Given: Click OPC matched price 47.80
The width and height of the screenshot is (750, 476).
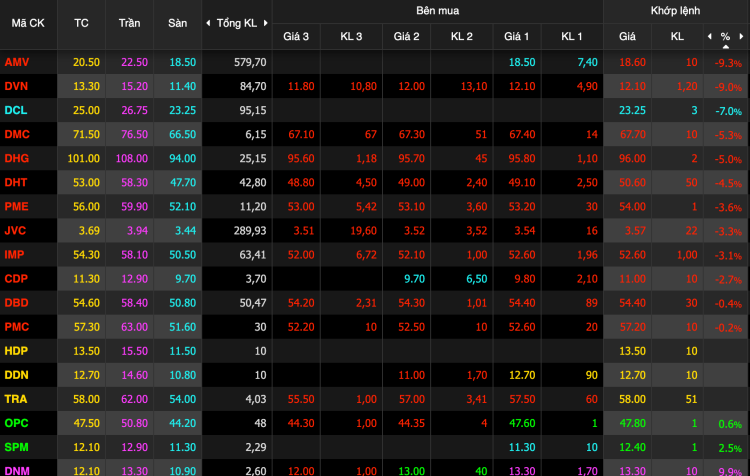Looking at the screenshot, I should click(632, 423).
